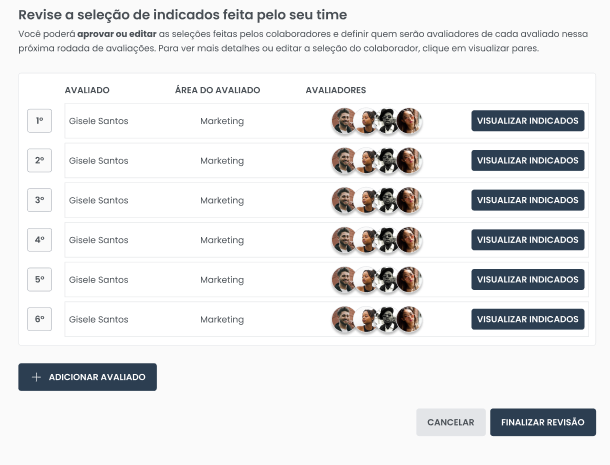Image resolution: width=610 pixels, height=465 pixels.
Task: Click first avatar in row 1º
Action: (344, 121)
